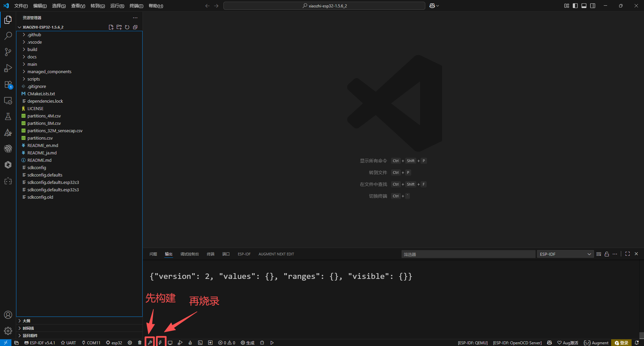Screen dimensions: 644x346
Task: Toggle the output scroll lock icon
Action: (x=607, y=254)
